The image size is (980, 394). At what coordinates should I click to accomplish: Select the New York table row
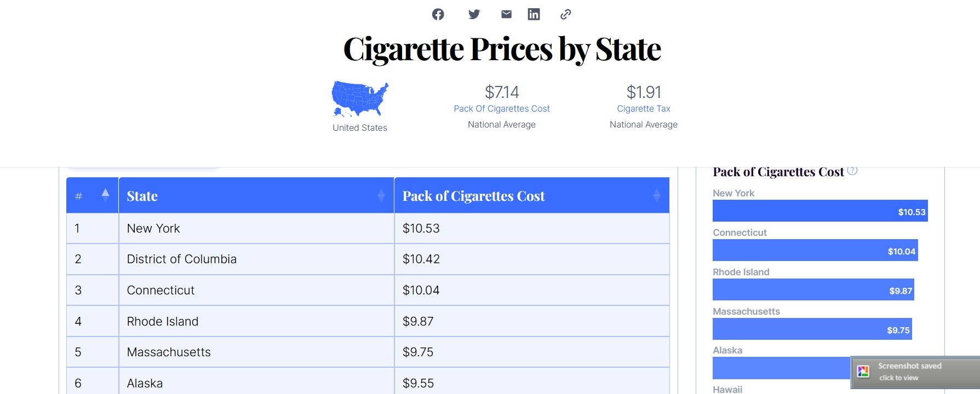coord(368,228)
